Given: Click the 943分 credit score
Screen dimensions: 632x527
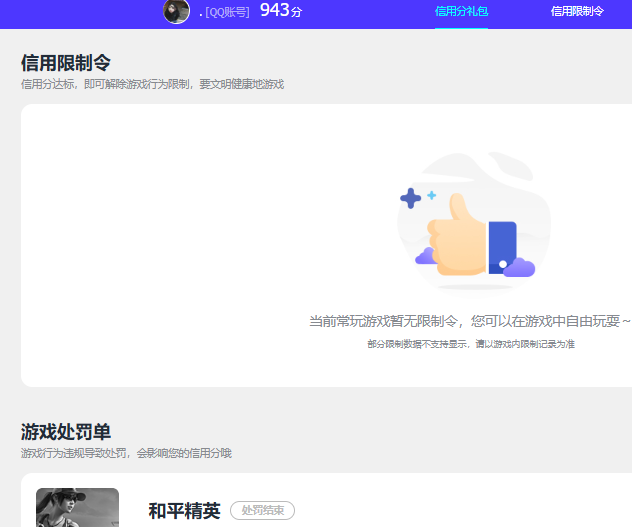Looking at the screenshot, I should (x=281, y=10).
